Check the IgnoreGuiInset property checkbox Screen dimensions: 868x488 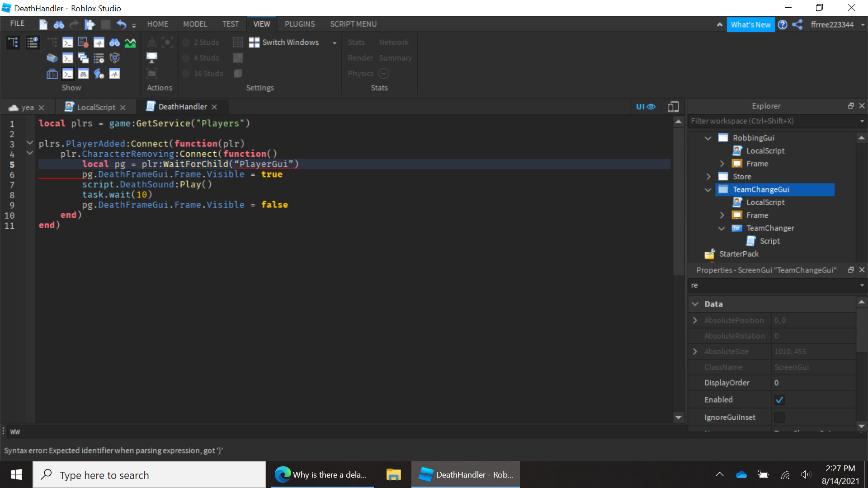tap(779, 417)
